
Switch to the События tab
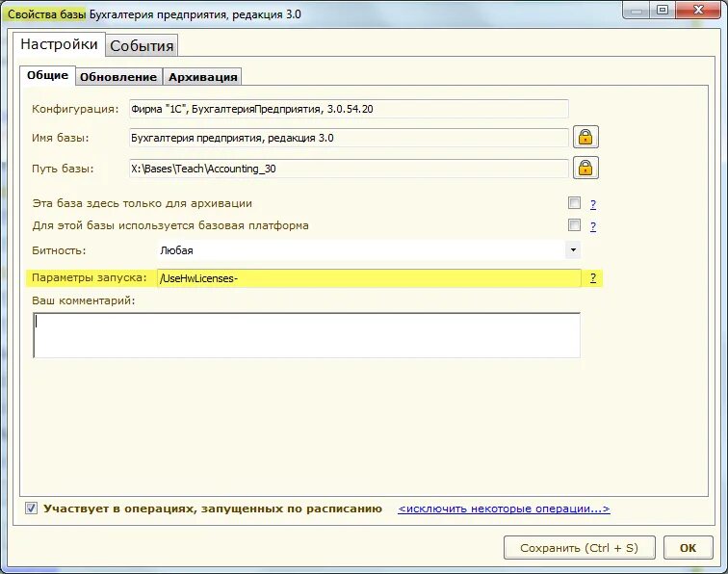142,45
